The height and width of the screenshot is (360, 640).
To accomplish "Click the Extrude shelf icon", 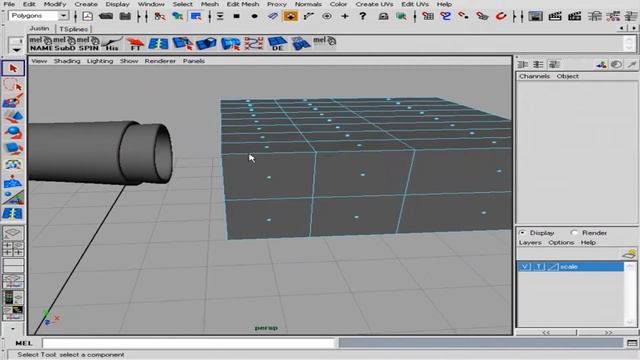I will [206, 44].
